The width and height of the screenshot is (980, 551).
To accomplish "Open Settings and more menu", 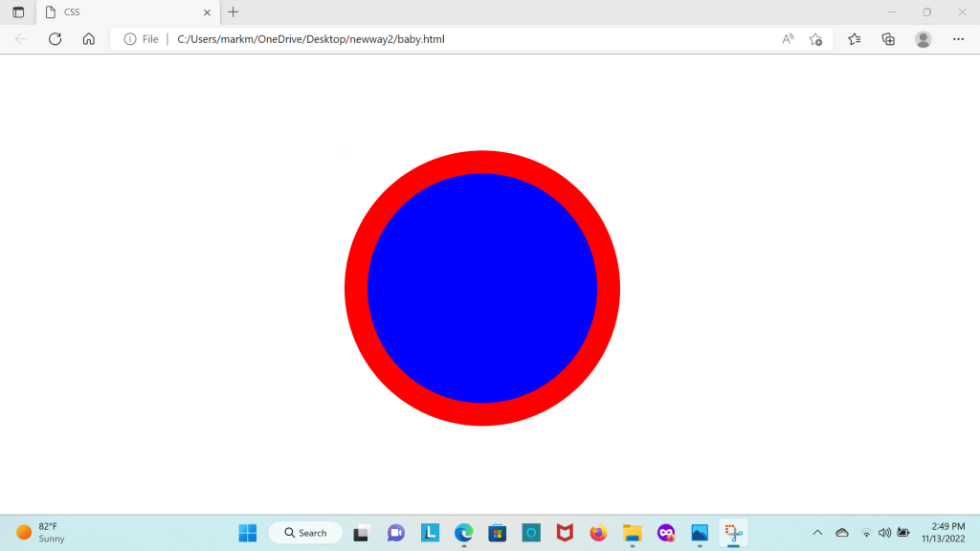I will pyautogui.click(x=958, y=39).
